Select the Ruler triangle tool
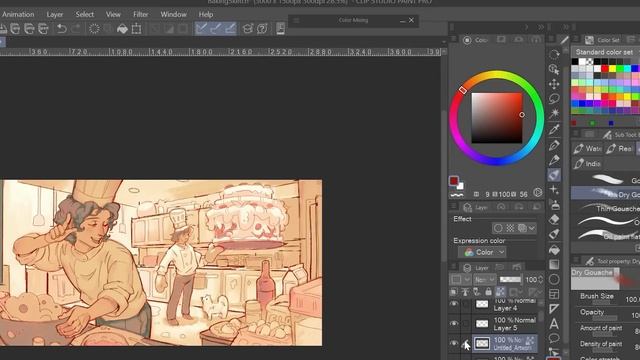The width and height of the screenshot is (640, 360). [x=554, y=309]
